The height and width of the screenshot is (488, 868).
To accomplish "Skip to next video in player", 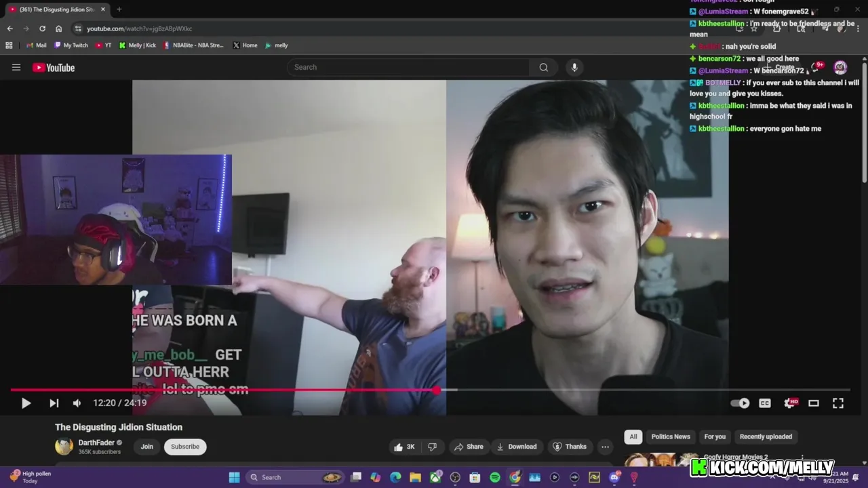I will point(54,403).
